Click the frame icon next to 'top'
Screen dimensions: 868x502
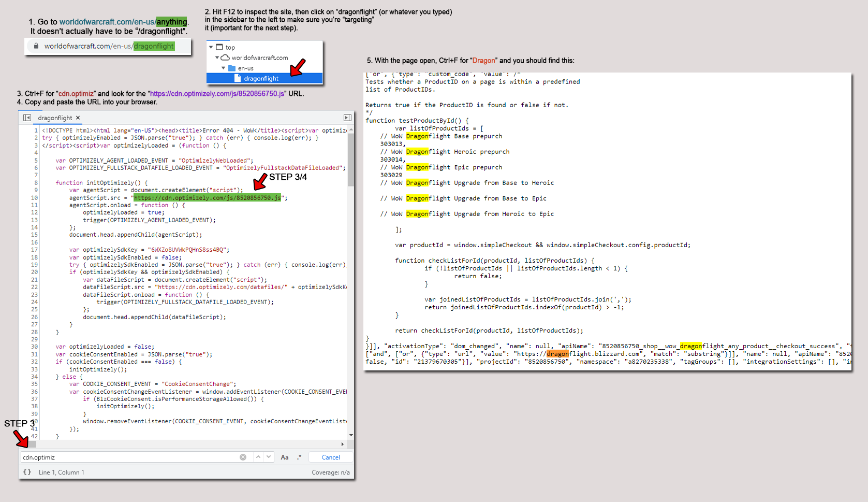[x=219, y=47]
